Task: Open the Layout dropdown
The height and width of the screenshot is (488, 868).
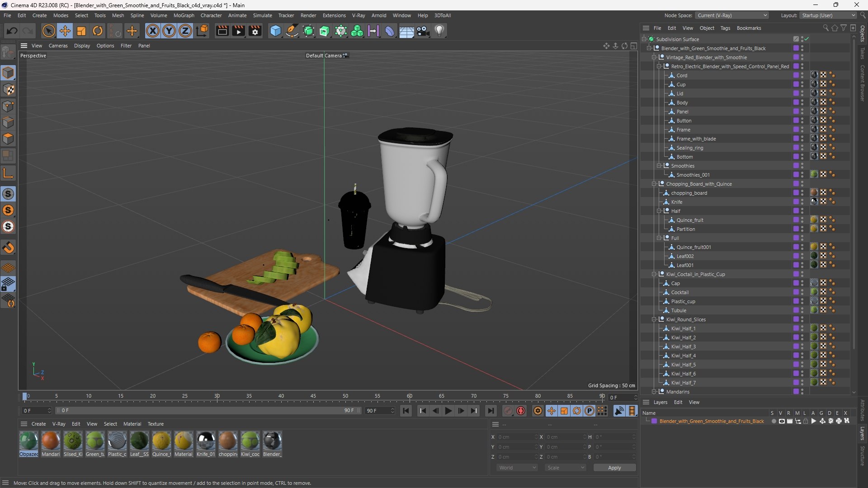Action: [828, 15]
